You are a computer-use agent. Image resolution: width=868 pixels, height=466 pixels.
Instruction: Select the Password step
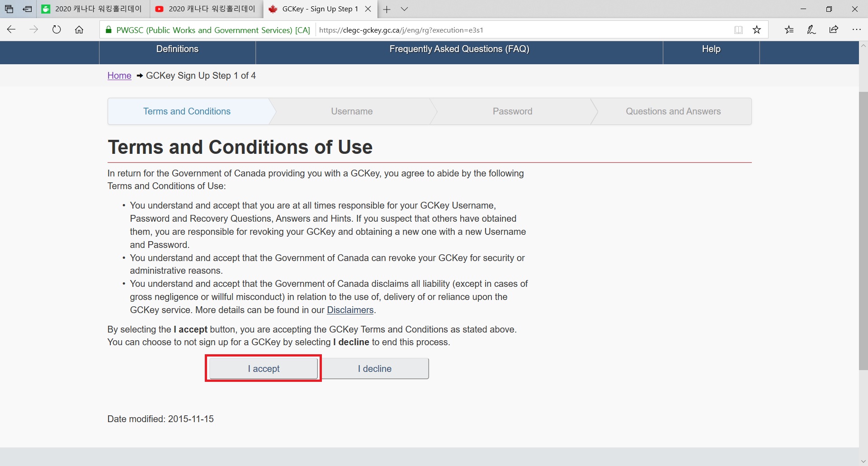click(x=512, y=111)
